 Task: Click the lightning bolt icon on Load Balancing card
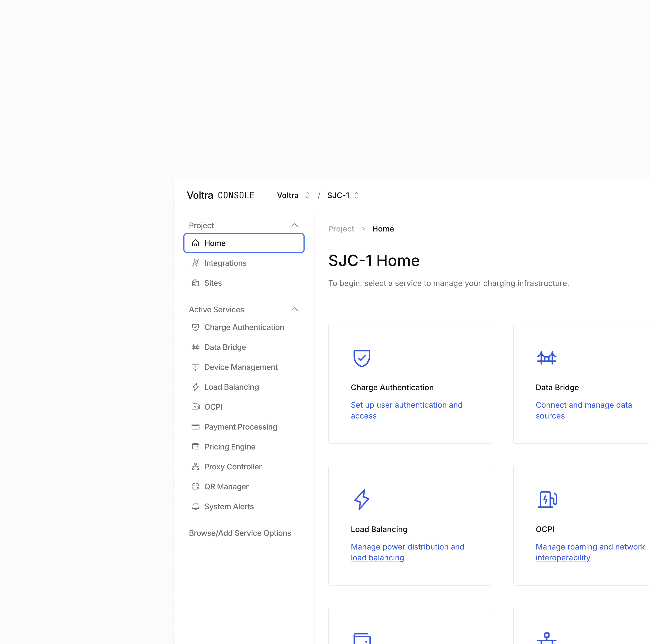[361, 499]
